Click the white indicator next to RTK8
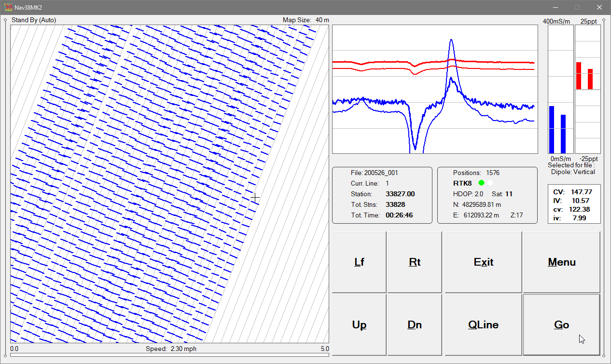This screenshot has width=611, height=364. click(x=490, y=183)
